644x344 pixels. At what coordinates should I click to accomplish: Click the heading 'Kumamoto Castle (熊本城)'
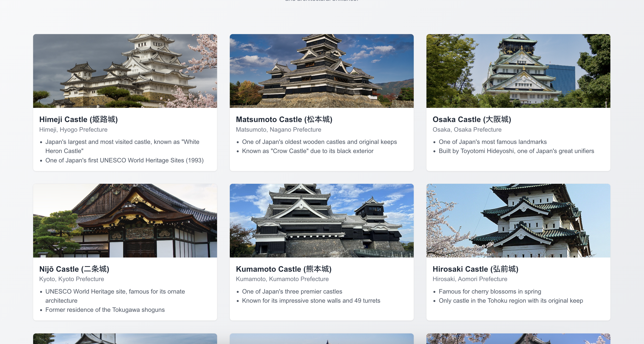click(284, 269)
